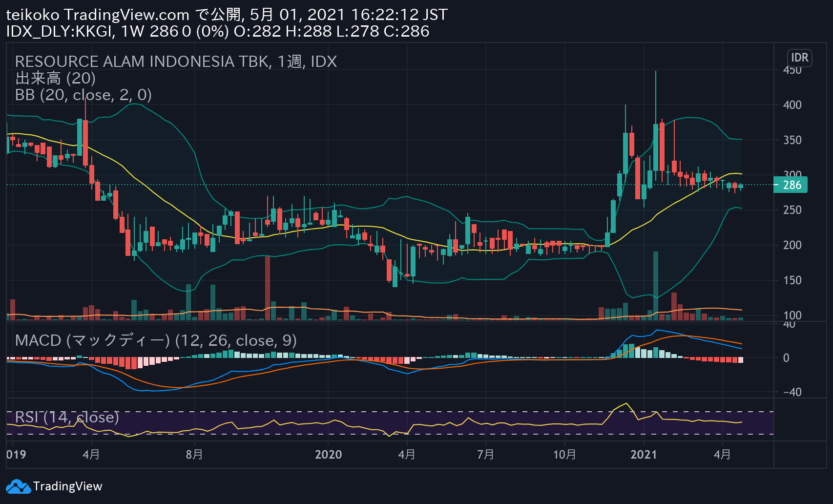Click the IDR currency badge
This screenshot has height=504, width=833.
click(799, 58)
